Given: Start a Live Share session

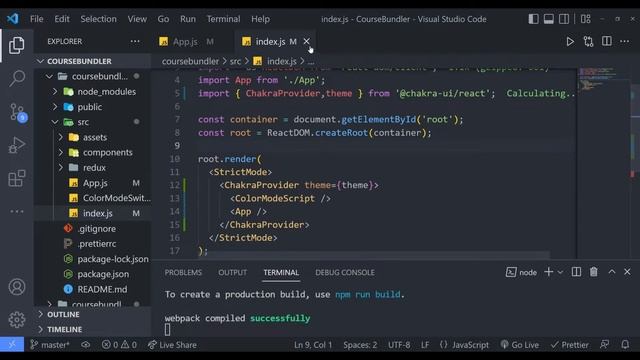Looking at the screenshot, I should 172,345.
